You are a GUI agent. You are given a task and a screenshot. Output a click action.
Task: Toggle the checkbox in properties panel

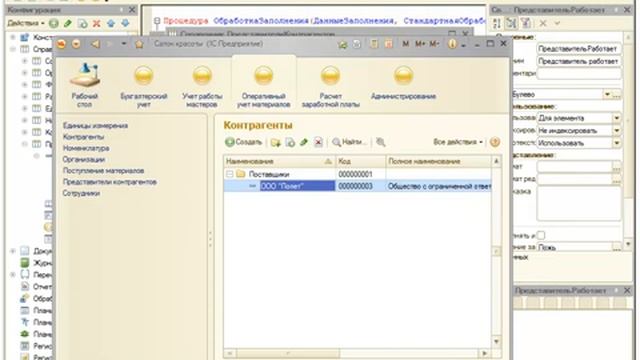(541, 235)
